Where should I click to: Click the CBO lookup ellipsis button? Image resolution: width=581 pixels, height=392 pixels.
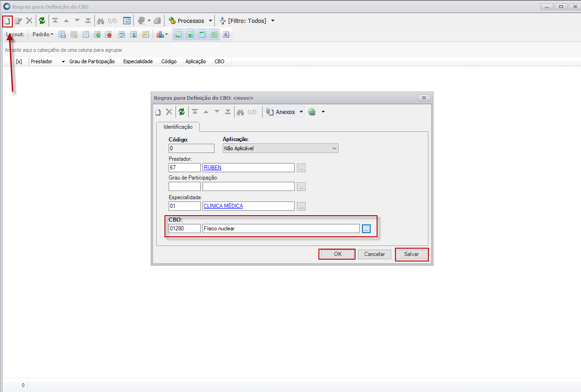coord(366,229)
